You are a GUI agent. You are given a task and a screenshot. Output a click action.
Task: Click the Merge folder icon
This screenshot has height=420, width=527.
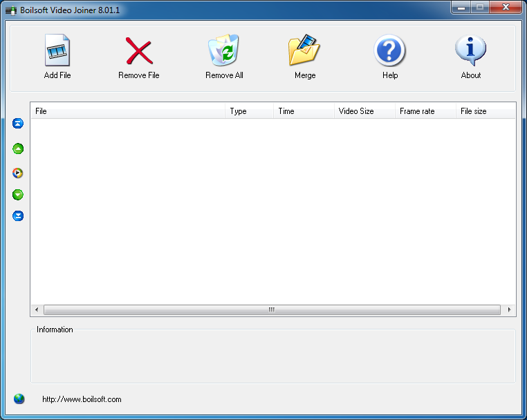304,50
